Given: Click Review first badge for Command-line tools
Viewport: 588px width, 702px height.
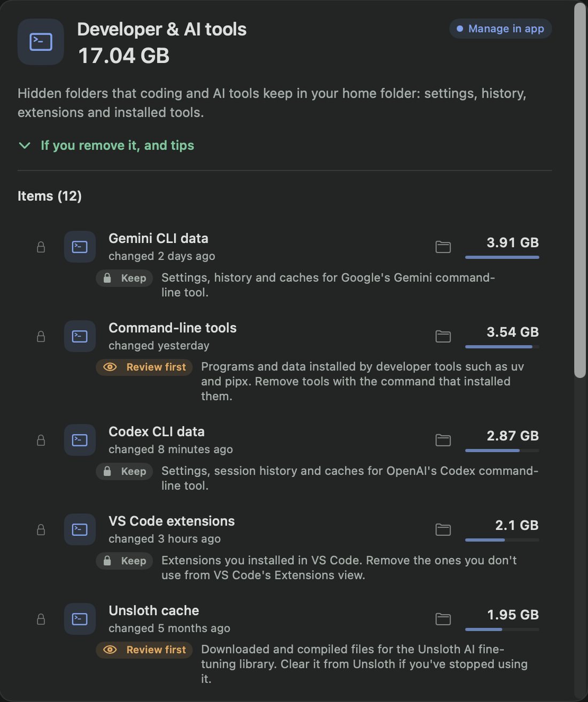Looking at the screenshot, I should click(144, 367).
